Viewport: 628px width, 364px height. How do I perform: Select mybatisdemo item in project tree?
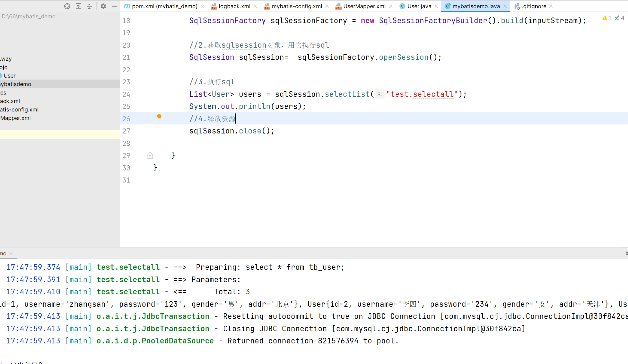click(x=16, y=84)
